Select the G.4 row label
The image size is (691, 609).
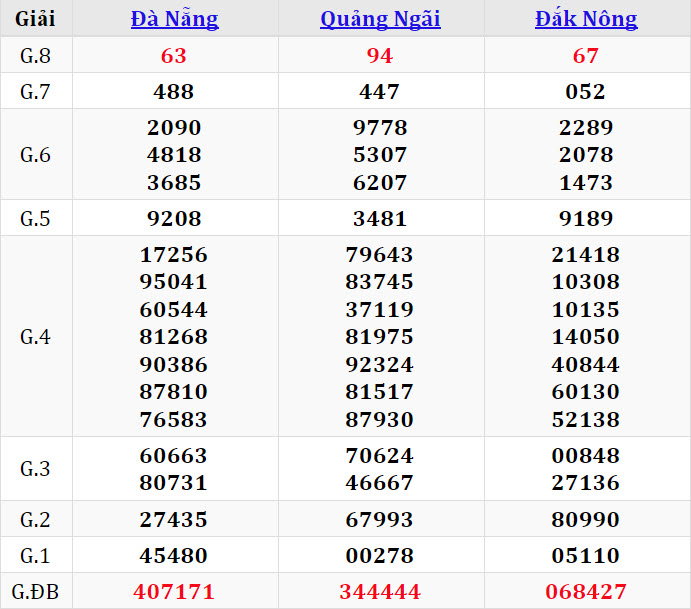point(35,337)
